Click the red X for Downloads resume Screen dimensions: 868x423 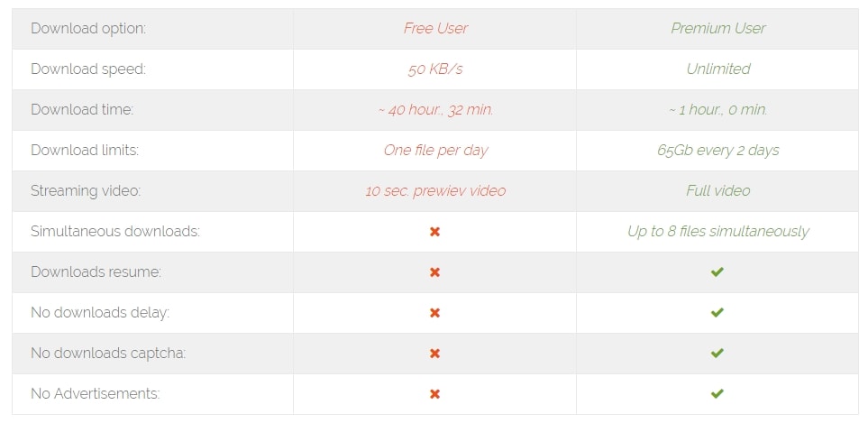[434, 272]
